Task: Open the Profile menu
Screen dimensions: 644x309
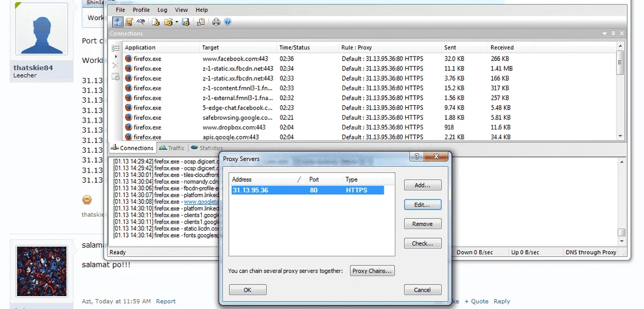Action: pyautogui.click(x=141, y=10)
